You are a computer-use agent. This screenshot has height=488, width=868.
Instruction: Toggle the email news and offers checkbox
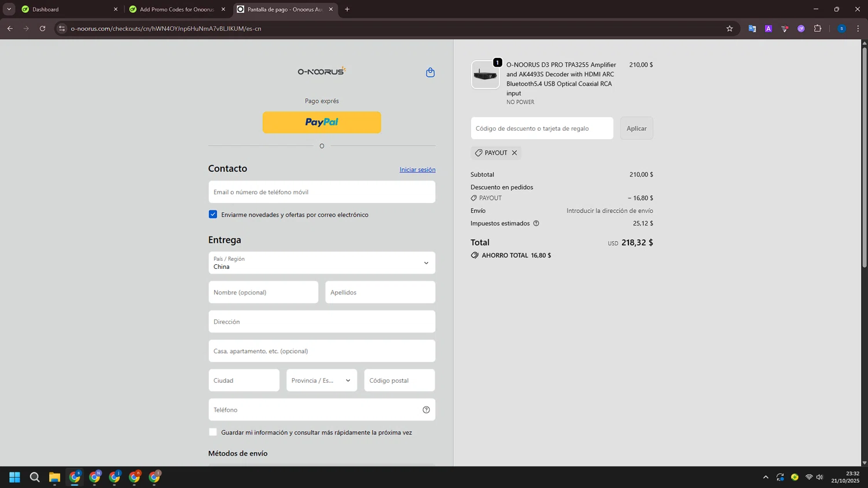(213, 215)
